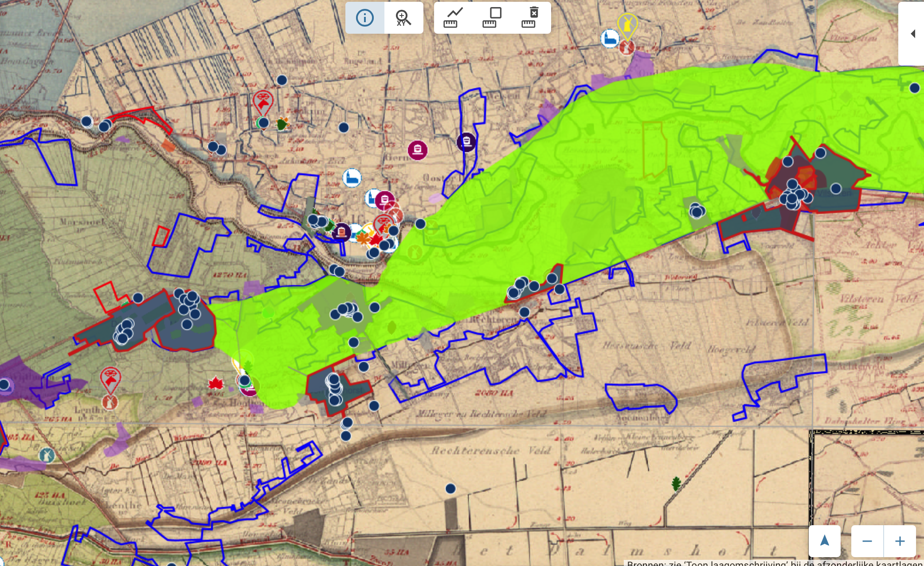Viewport: 924px width, 566px height.
Task: Select the red gem pin above Lenthe
Action: pyautogui.click(x=110, y=379)
